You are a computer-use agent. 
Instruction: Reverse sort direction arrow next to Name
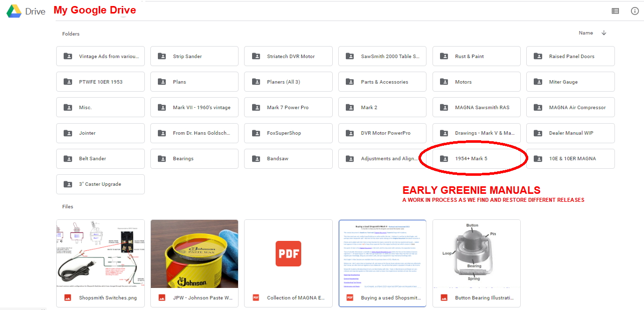point(604,33)
